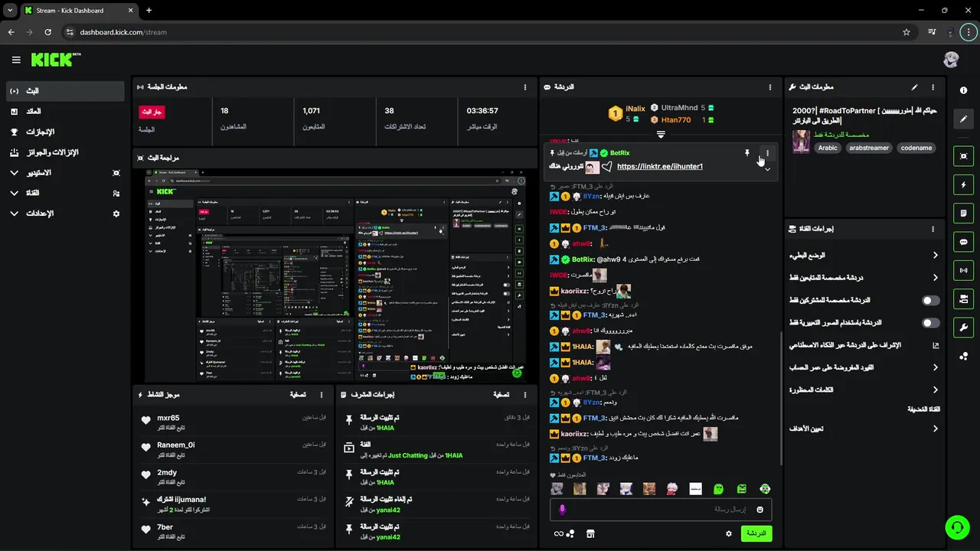Select the green angry-face emote in quick emotes
This screenshot has height=551, width=980.
(x=742, y=488)
